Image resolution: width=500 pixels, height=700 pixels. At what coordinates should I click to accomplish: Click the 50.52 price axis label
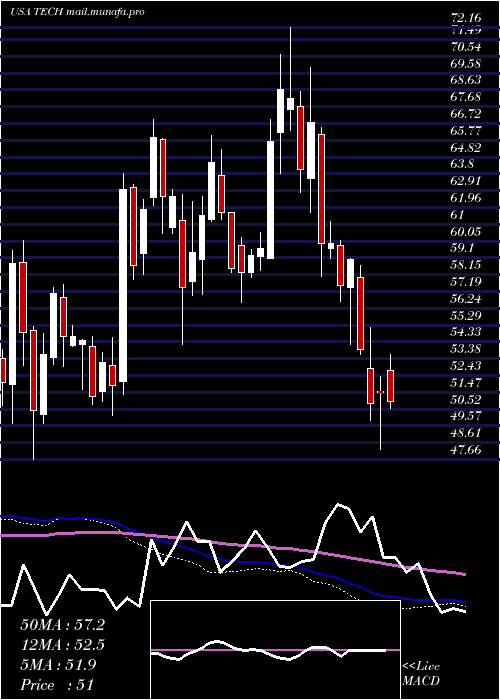click(466, 400)
